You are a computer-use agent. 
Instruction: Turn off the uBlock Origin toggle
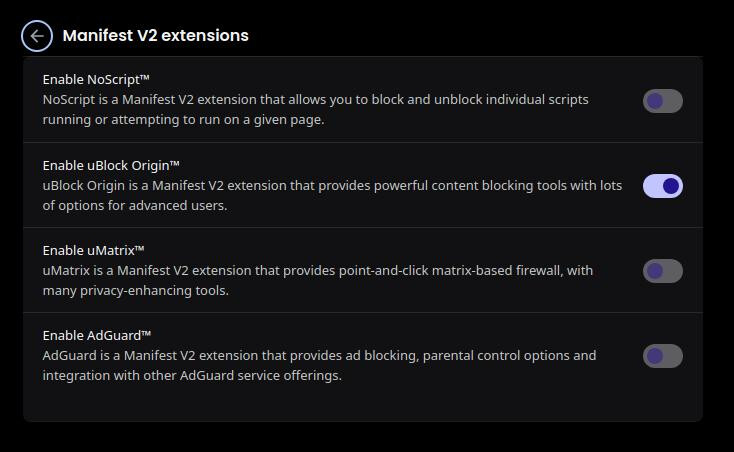(662, 186)
